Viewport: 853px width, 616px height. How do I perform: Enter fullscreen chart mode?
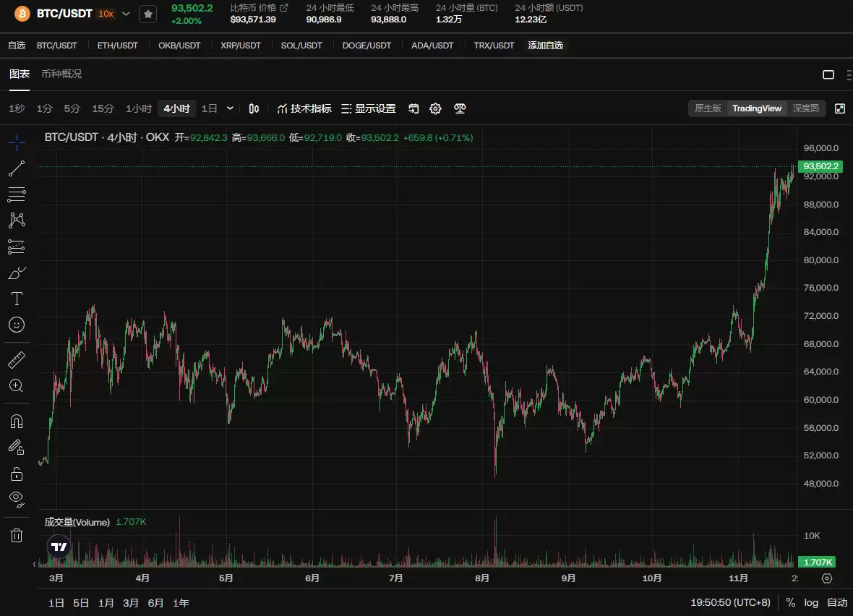pyautogui.click(x=839, y=108)
